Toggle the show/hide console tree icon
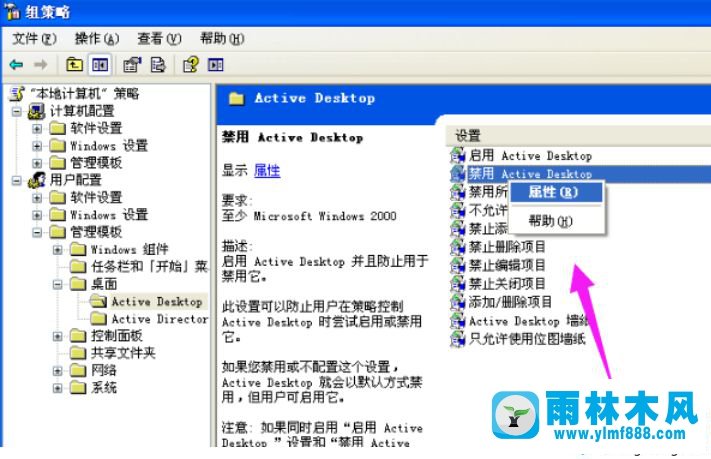711x459 pixels. (x=100, y=65)
